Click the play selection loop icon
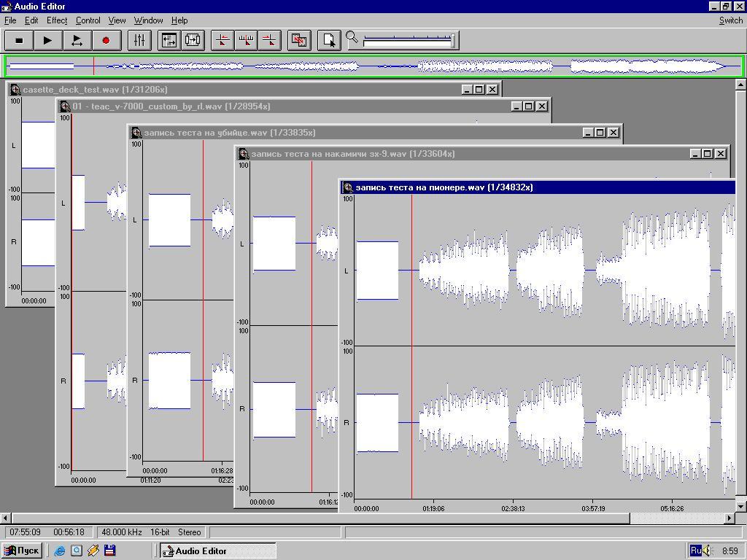747x560 pixels. pos(77,40)
